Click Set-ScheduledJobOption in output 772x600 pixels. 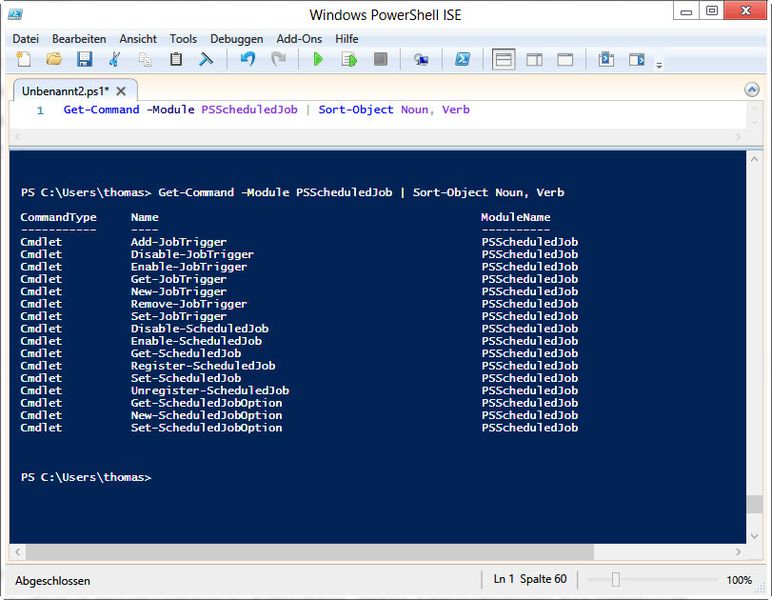tap(206, 428)
